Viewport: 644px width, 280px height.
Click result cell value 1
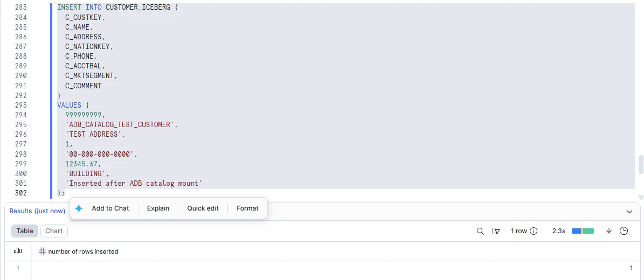[631, 268]
